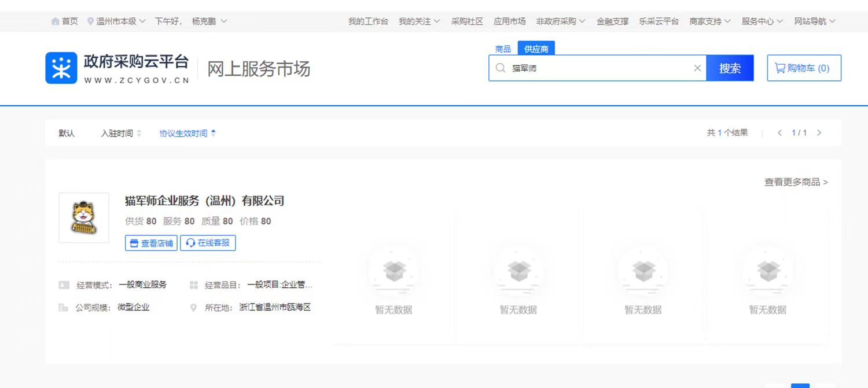
Task: Expand the 商家支持 dropdown
Action: point(728,21)
